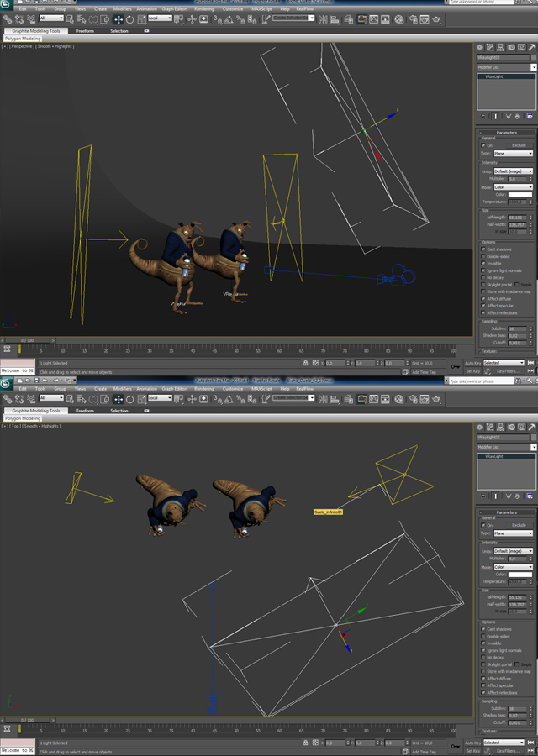Open Type Plane dropdown in upper window

click(x=513, y=154)
